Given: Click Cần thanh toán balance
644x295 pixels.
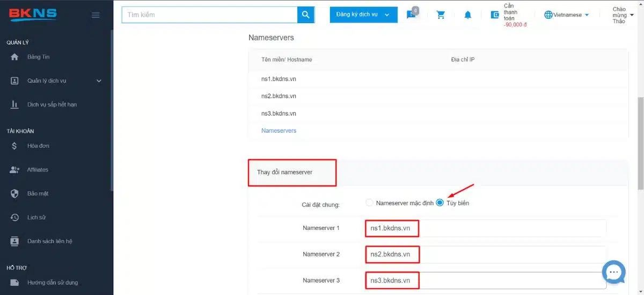Looking at the screenshot, I should point(515,15).
